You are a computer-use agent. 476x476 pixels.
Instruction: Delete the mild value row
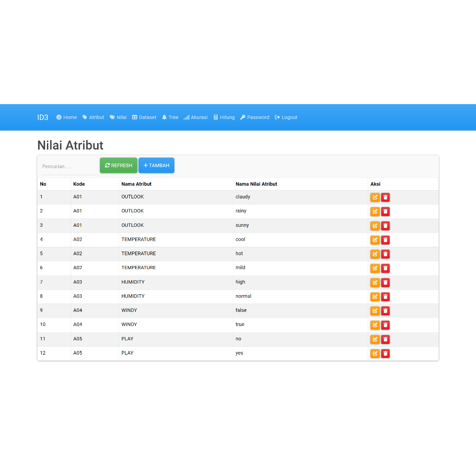pyautogui.click(x=385, y=268)
